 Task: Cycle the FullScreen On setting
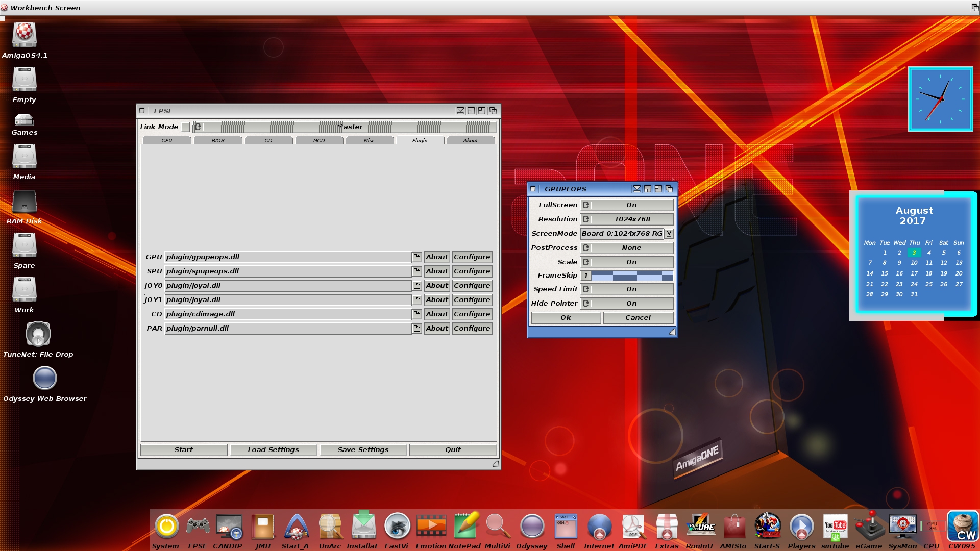click(627, 205)
